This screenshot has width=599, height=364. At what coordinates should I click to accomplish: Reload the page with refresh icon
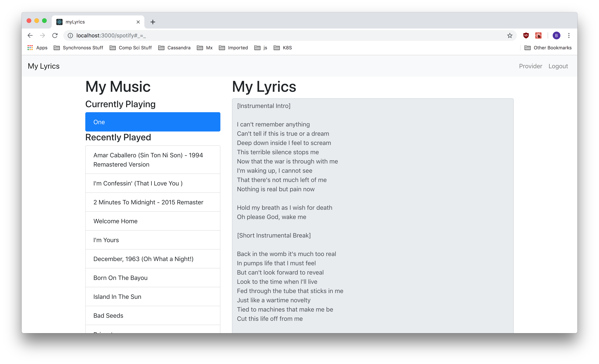pyautogui.click(x=55, y=35)
